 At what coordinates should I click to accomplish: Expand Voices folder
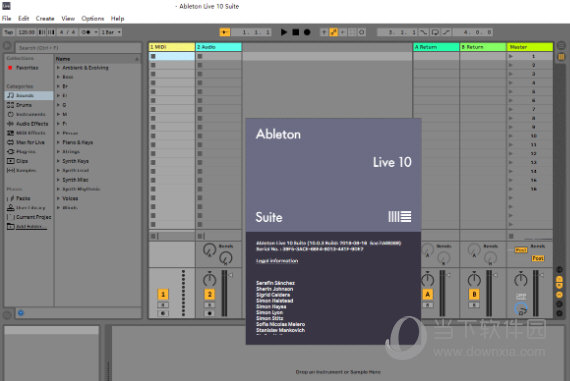coord(58,198)
